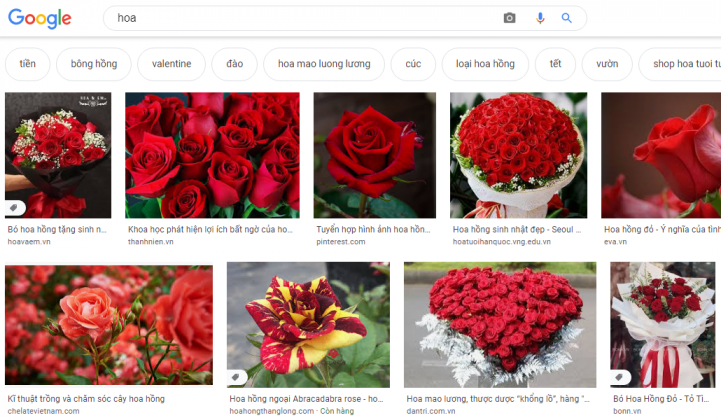This screenshot has width=721, height=420.
Task: Select the "hoa mao luong lương" chip
Action: (x=324, y=64)
